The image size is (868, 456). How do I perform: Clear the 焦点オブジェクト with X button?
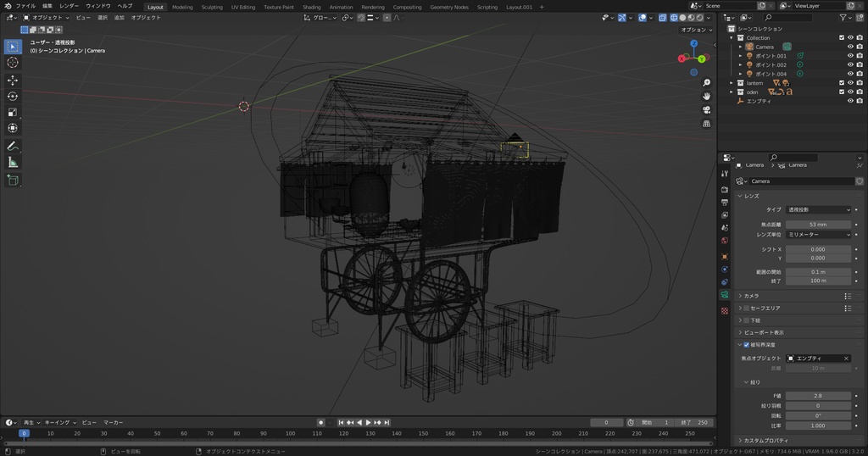846,359
